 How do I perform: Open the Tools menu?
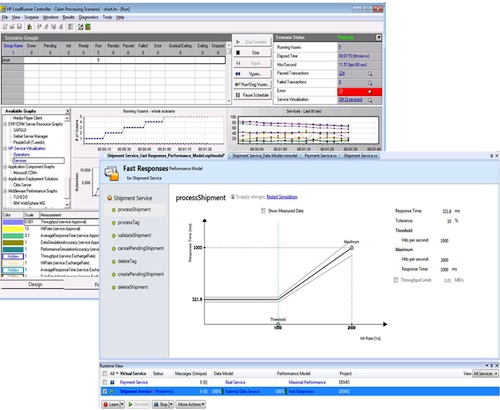click(x=107, y=17)
